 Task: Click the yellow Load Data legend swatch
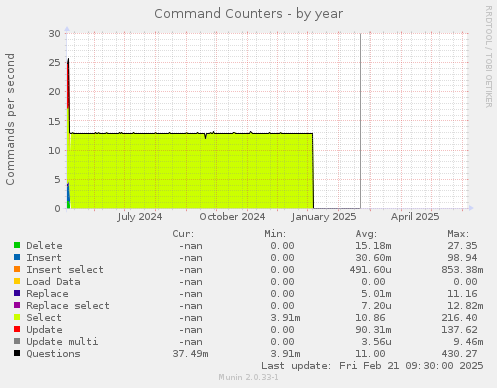pos(17,281)
